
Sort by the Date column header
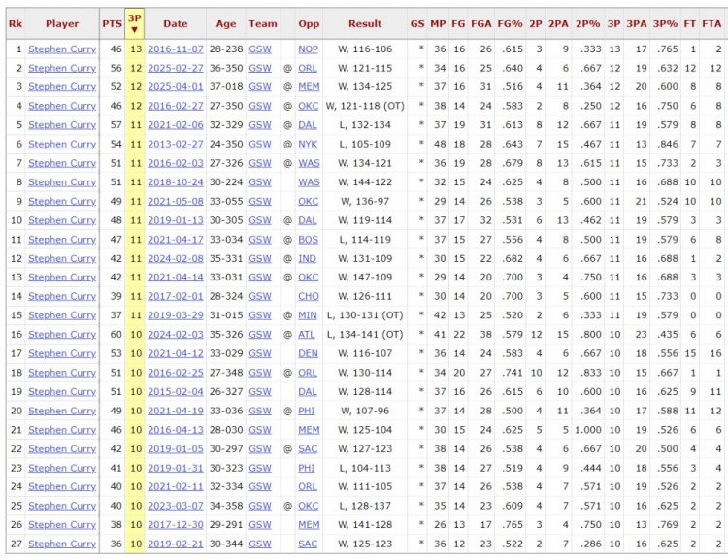175,23
